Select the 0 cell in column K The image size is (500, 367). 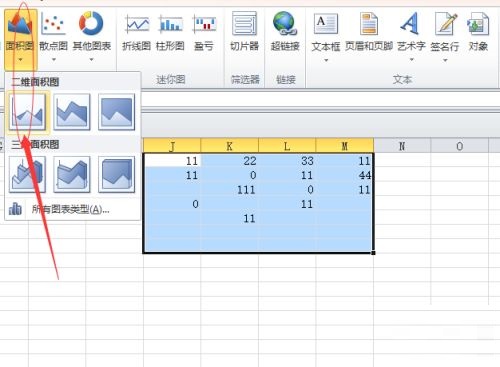(x=230, y=175)
